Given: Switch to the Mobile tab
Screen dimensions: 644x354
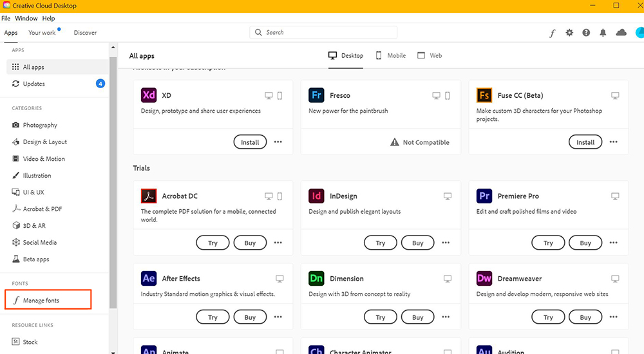Looking at the screenshot, I should pos(391,55).
